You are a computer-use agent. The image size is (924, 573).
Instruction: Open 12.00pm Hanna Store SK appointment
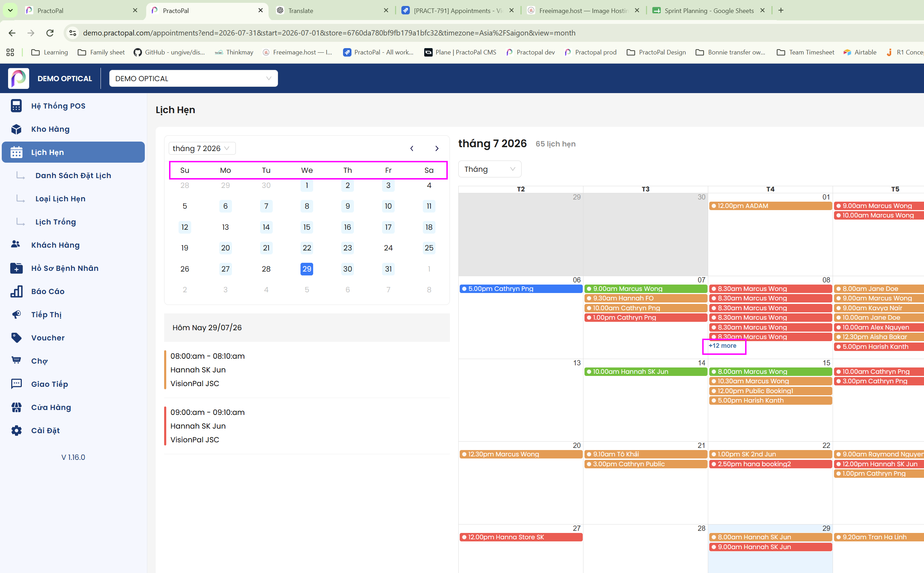coord(521,538)
